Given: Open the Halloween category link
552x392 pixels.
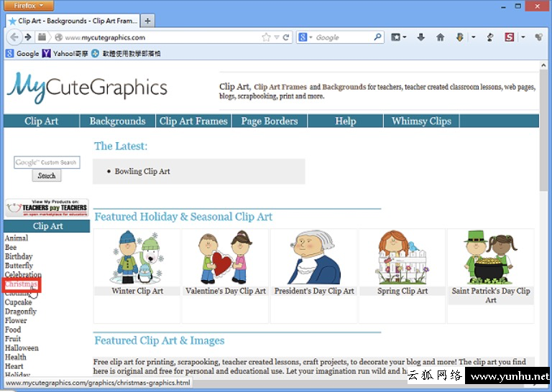Looking at the screenshot, I should coord(22,347).
